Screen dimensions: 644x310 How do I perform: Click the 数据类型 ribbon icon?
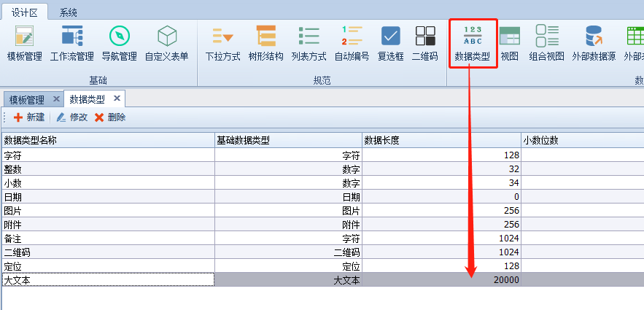473,42
